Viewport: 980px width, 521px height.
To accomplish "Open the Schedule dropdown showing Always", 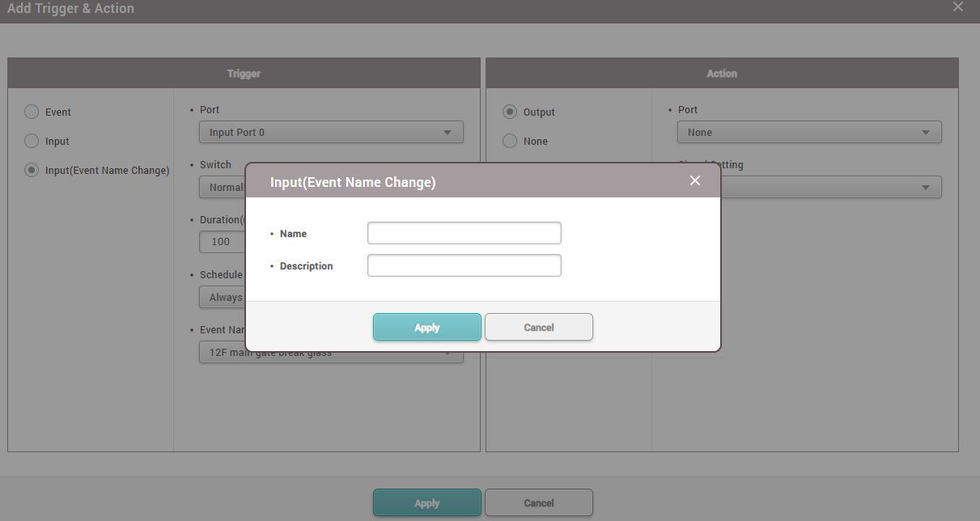I will [x=221, y=297].
